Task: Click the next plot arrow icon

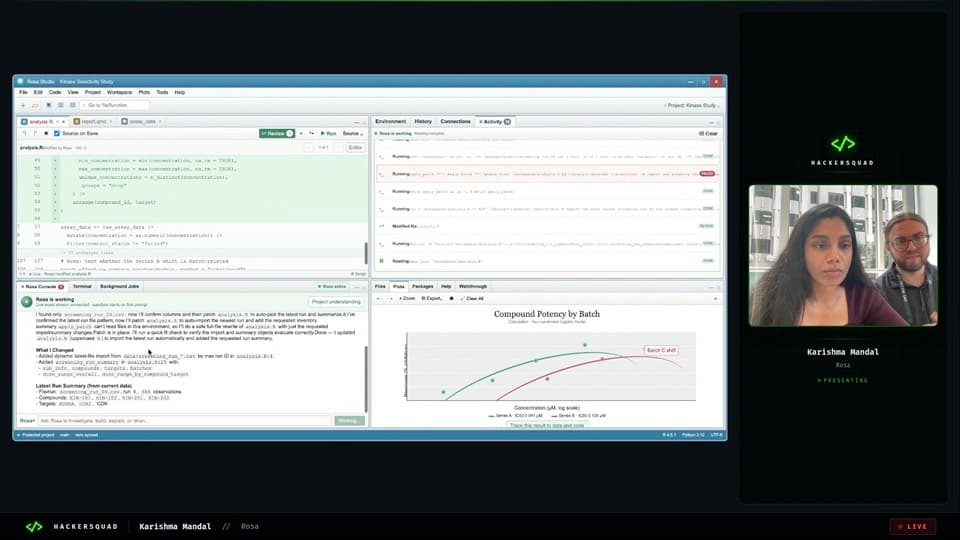Action: 390,299
